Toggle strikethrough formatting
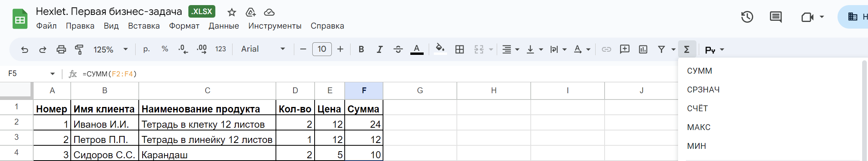The height and width of the screenshot is (161, 868). (398, 49)
